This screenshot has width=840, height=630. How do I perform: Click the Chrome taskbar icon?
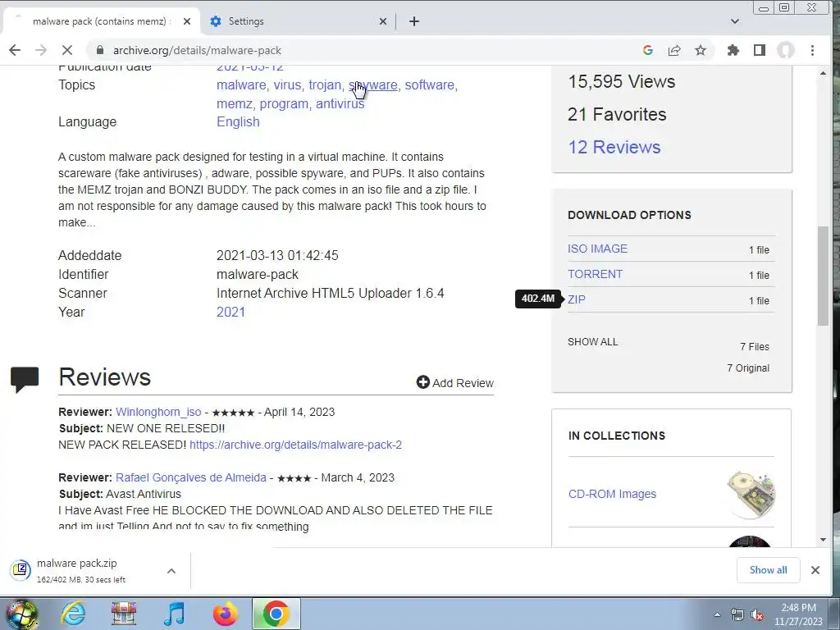pos(276,614)
